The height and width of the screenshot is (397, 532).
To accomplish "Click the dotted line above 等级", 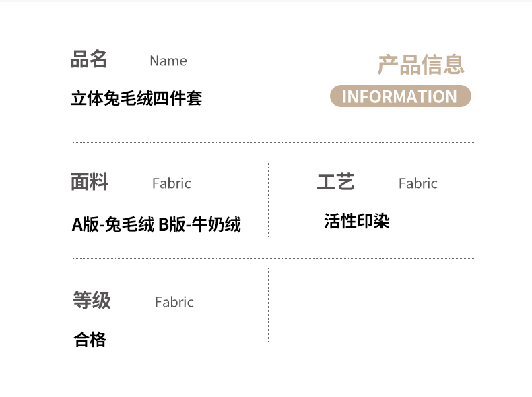I will 274,258.
